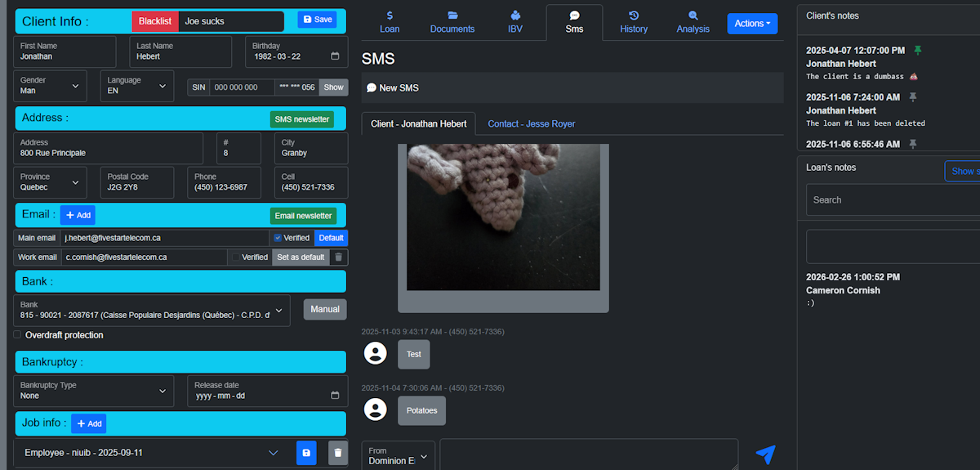Expand the Province dropdown
Image resolution: width=980 pixels, height=470 pixels.
[50, 182]
